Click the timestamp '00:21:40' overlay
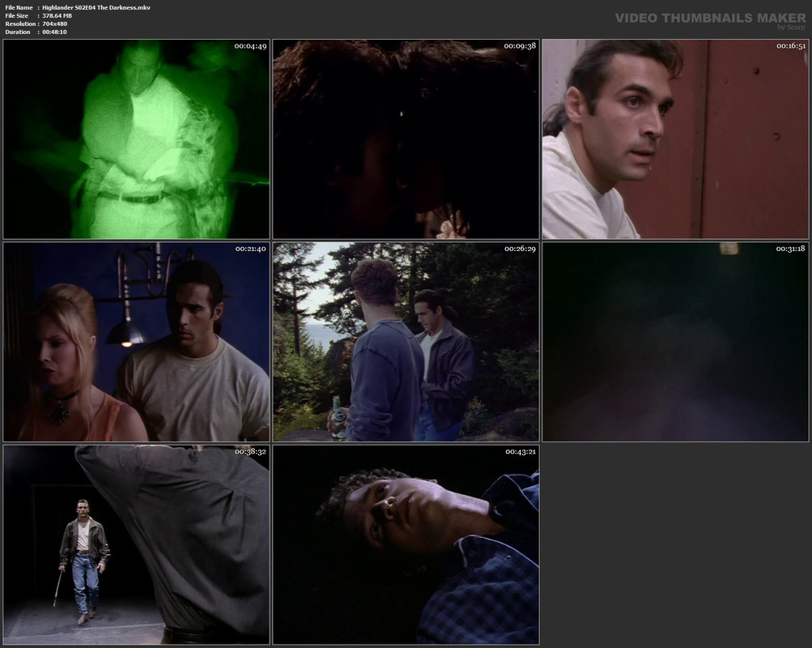 point(251,249)
